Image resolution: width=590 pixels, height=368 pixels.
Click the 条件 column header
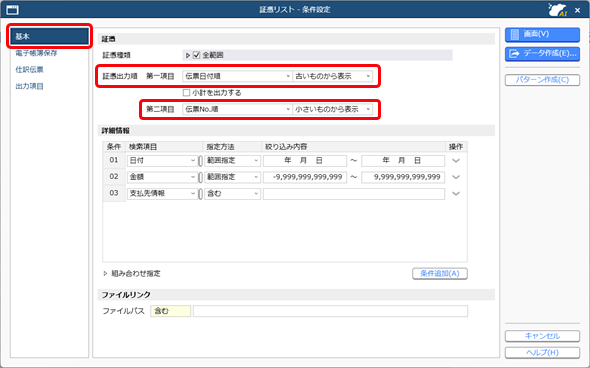point(114,147)
